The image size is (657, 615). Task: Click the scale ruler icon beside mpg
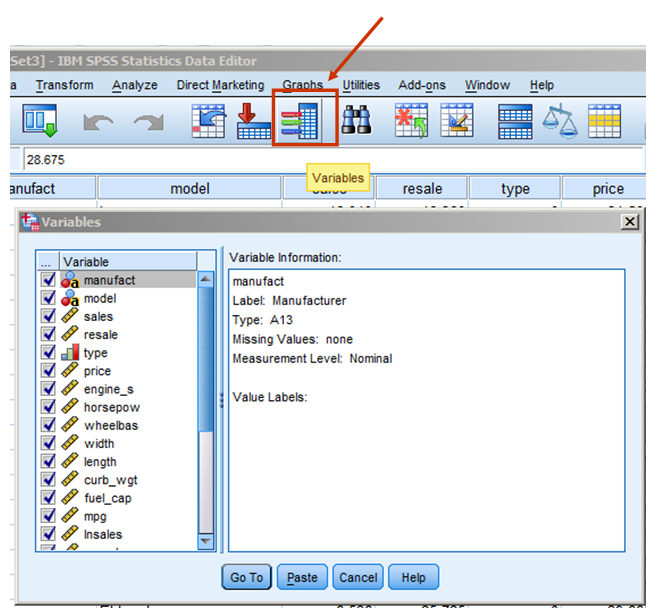pos(70,516)
